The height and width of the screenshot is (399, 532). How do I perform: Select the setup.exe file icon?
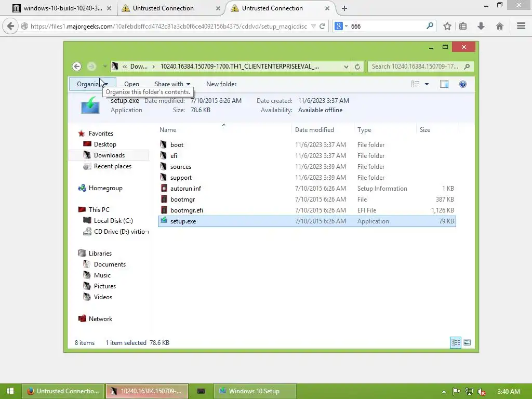click(x=164, y=220)
